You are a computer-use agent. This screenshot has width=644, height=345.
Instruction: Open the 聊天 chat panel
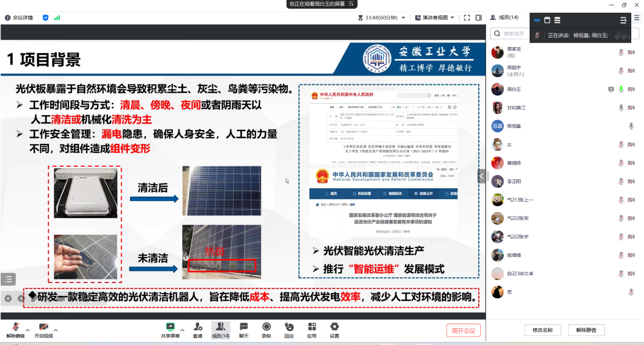(243, 327)
